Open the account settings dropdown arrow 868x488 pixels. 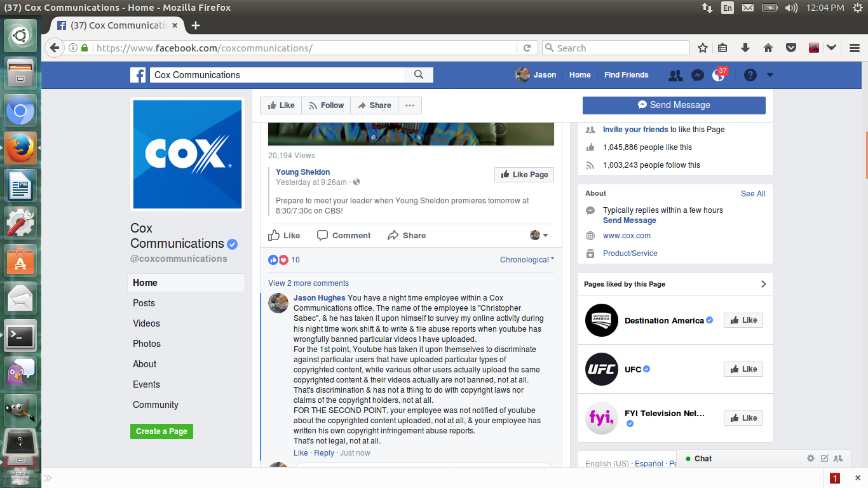tap(770, 75)
